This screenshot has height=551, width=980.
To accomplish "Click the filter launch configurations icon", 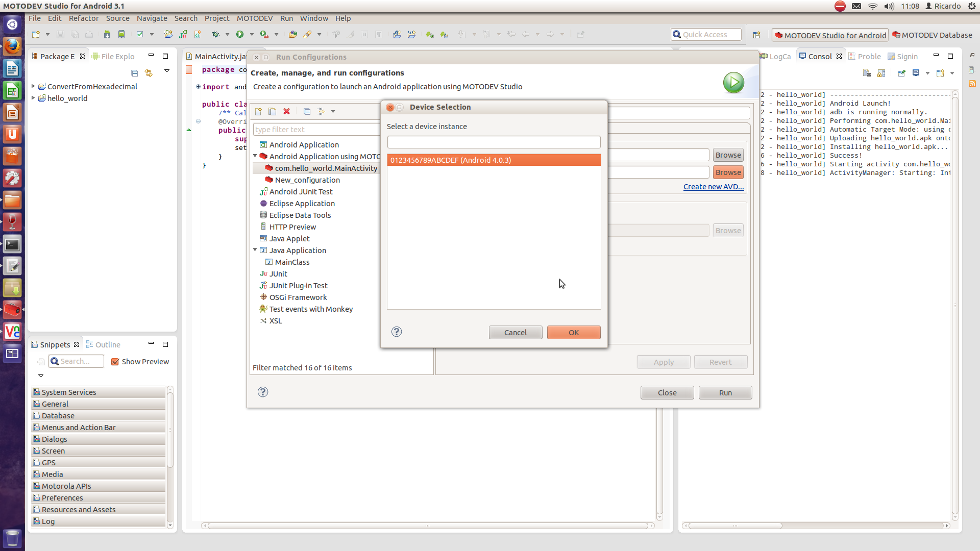I will 321,111.
